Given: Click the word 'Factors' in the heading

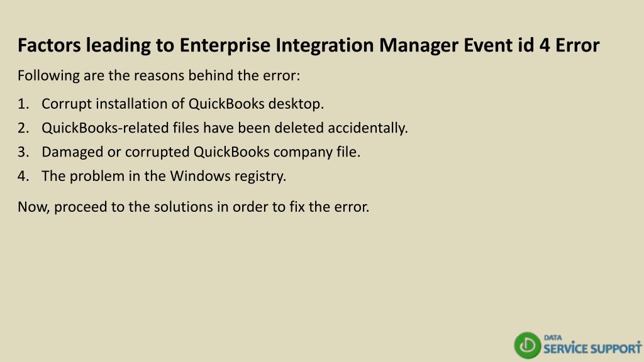Looking at the screenshot, I should 49,45.
